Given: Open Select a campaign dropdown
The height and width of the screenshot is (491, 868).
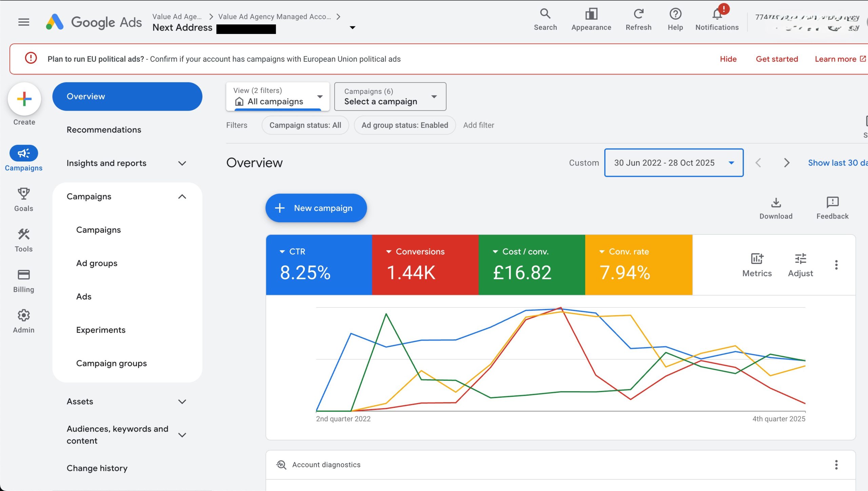Looking at the screenshot, I should (x=390, y=97).
